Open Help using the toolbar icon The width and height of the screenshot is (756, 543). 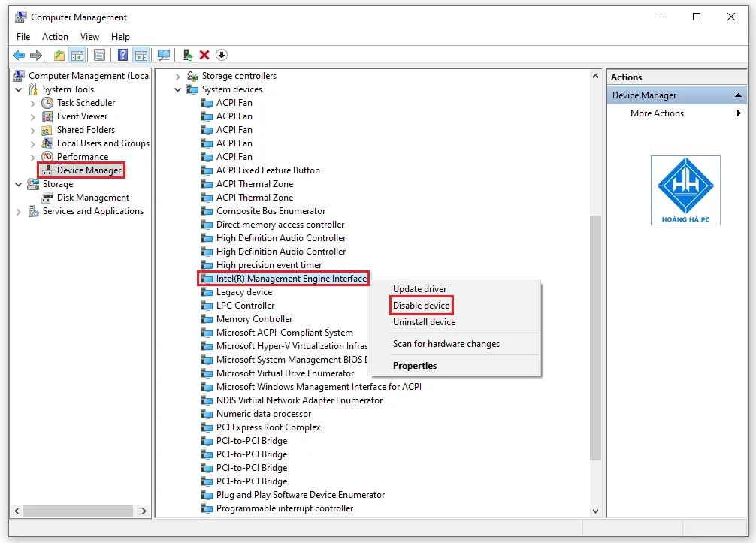(x=123, y=54)
